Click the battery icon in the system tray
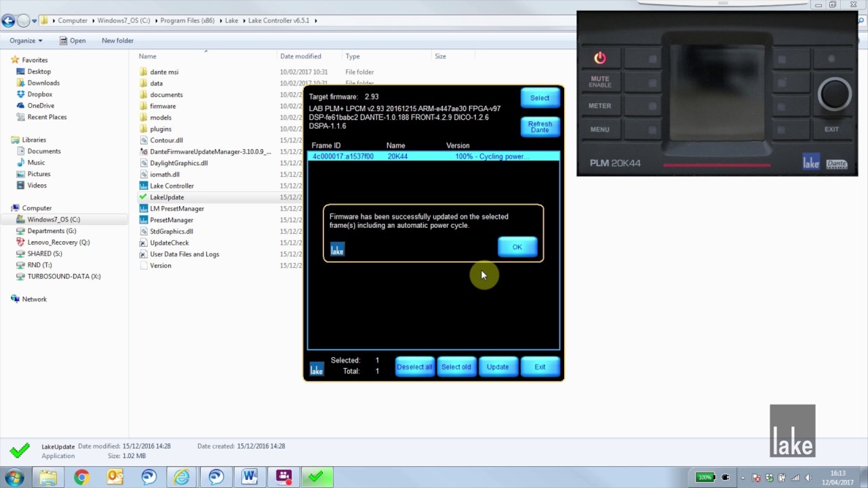The image size is (868, 488). click(705, 477)
